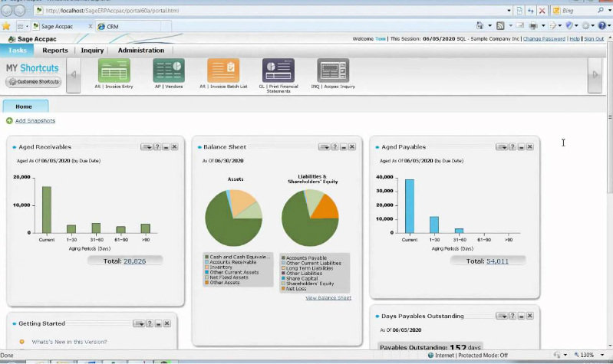Expand the address bar history dropdown

pos(509,11)
